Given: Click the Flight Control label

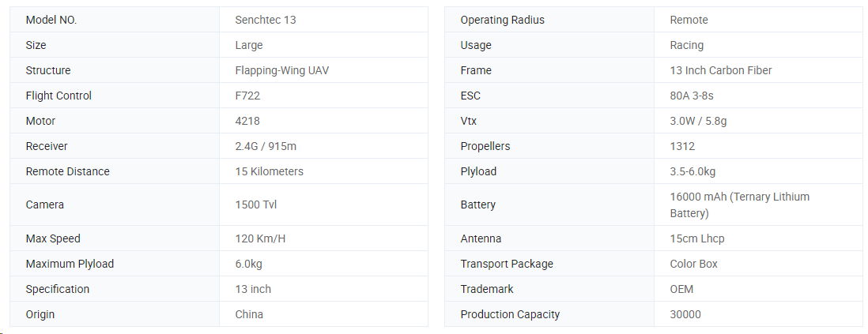Looking at the screenshot, I should [x=58, y=96].
